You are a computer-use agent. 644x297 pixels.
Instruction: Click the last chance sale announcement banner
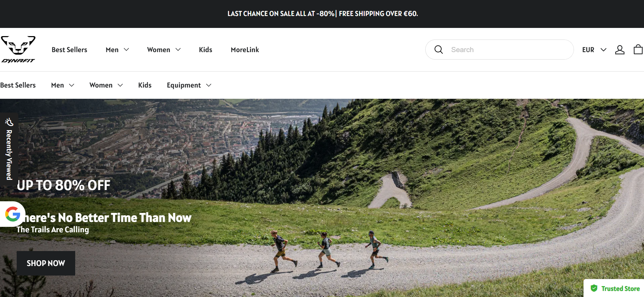[x=323, y=14]
